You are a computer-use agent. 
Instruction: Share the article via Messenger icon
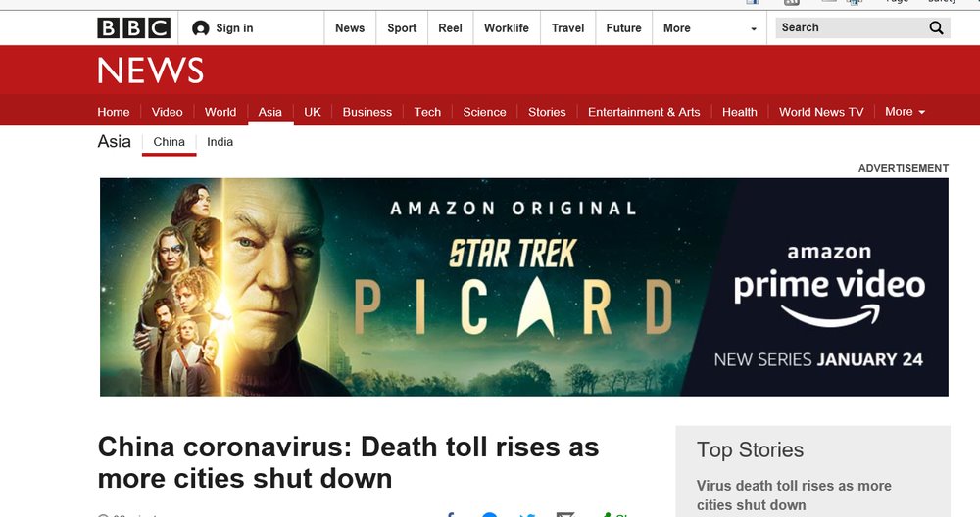[489, 514]
